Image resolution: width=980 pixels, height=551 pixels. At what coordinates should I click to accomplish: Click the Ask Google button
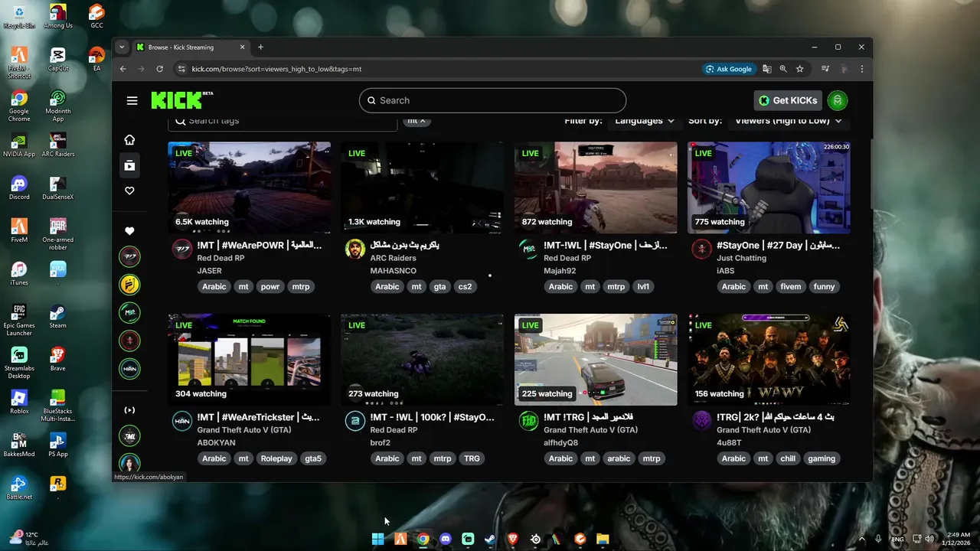click(x=728, y=69)
